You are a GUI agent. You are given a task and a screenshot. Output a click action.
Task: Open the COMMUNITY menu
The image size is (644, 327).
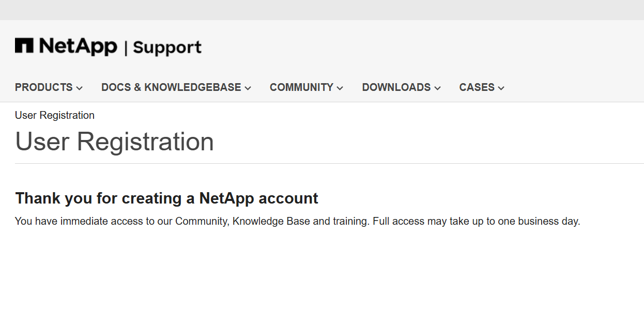pyautogui.click(x=301, y=87)
